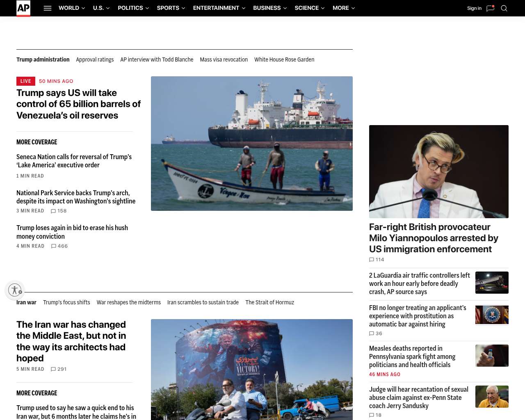Open comments on FBI hiring story
The image size is (525, 420).
click(376, 333)
